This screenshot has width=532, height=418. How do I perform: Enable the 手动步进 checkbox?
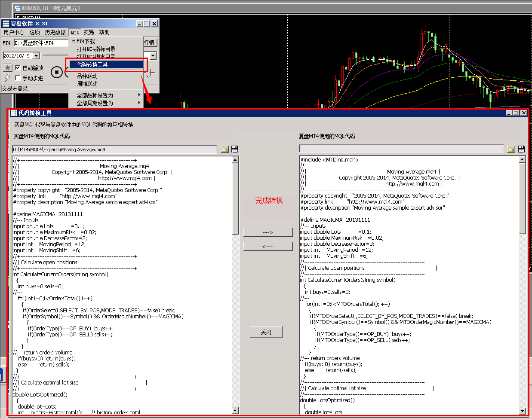[18, 78]
